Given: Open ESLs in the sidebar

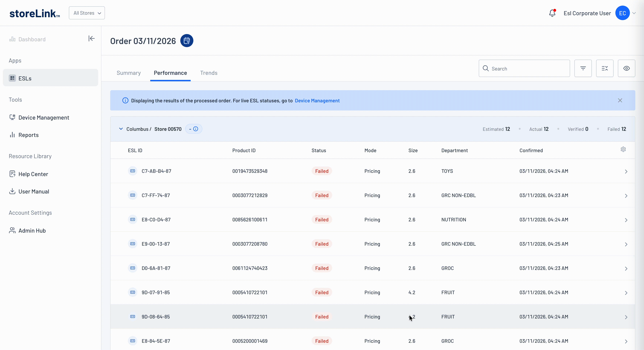Looking at the screenshot, I should click(x=50, y=78).
